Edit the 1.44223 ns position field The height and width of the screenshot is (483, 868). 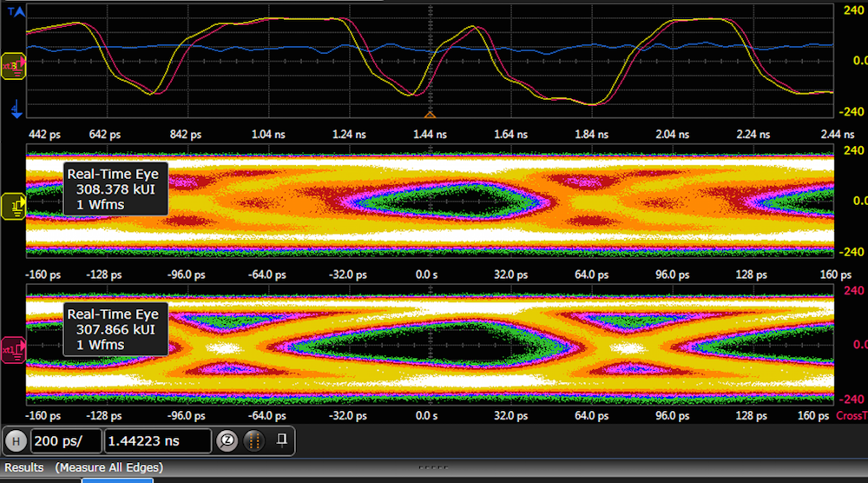click(157, 440)
